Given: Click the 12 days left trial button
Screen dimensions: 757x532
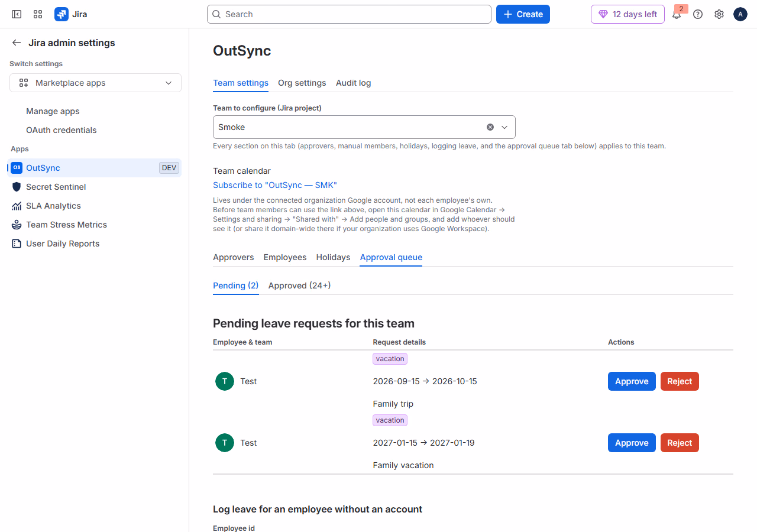Looking at the screenshot, I should pos(627,14).
